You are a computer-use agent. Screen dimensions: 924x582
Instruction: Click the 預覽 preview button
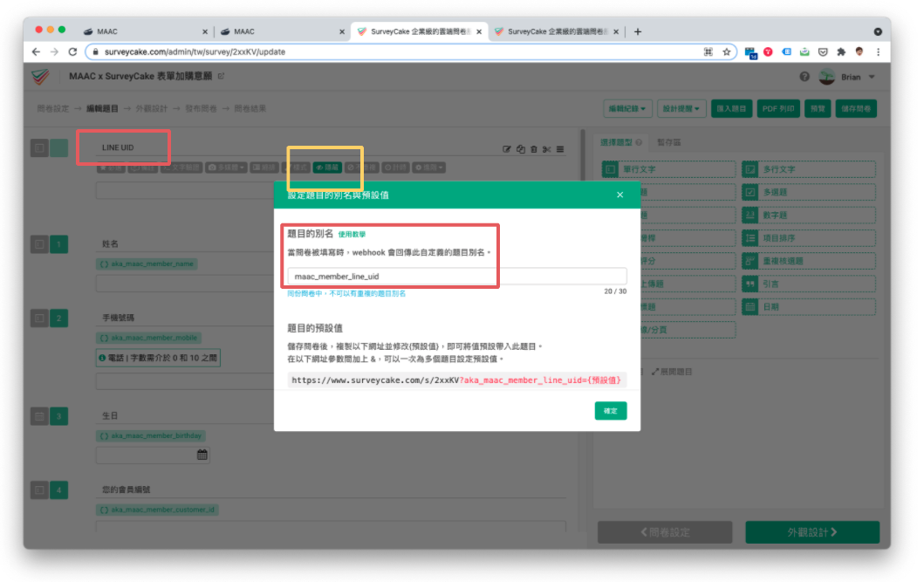(x=818, y=109)
